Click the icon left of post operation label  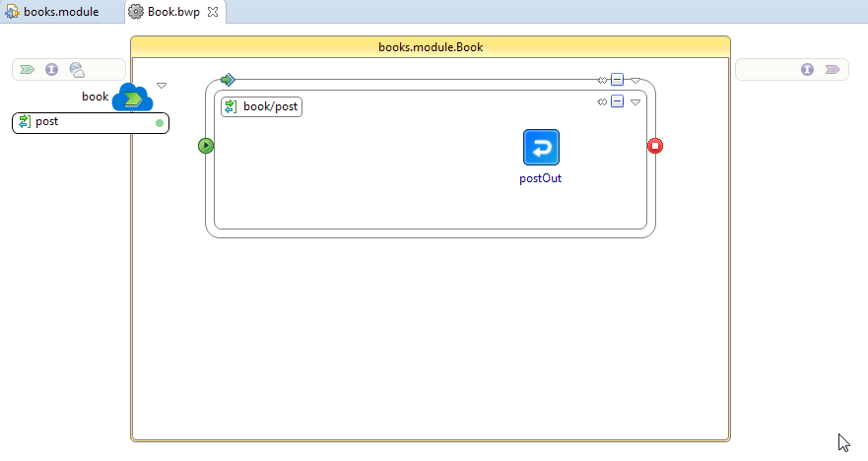(x=25, y=121)
